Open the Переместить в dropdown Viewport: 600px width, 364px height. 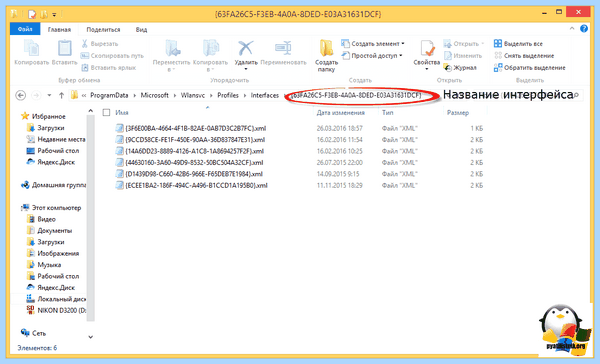click(x=171, y=56)
